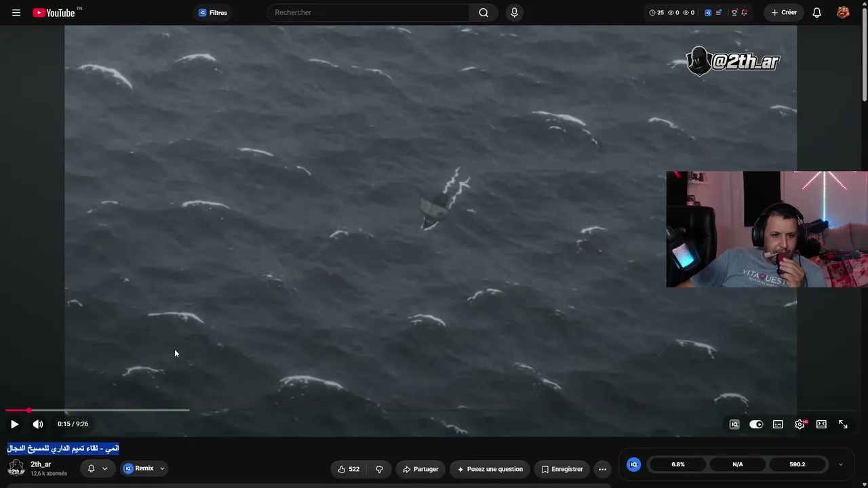This screenshot has width=868, height=488.
Task: Toggle the autoplay switch
Action: [x=756, y=424]
